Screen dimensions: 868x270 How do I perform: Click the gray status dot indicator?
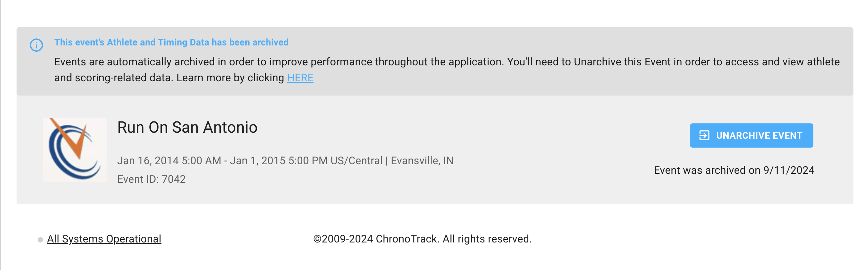click(40, 240)
